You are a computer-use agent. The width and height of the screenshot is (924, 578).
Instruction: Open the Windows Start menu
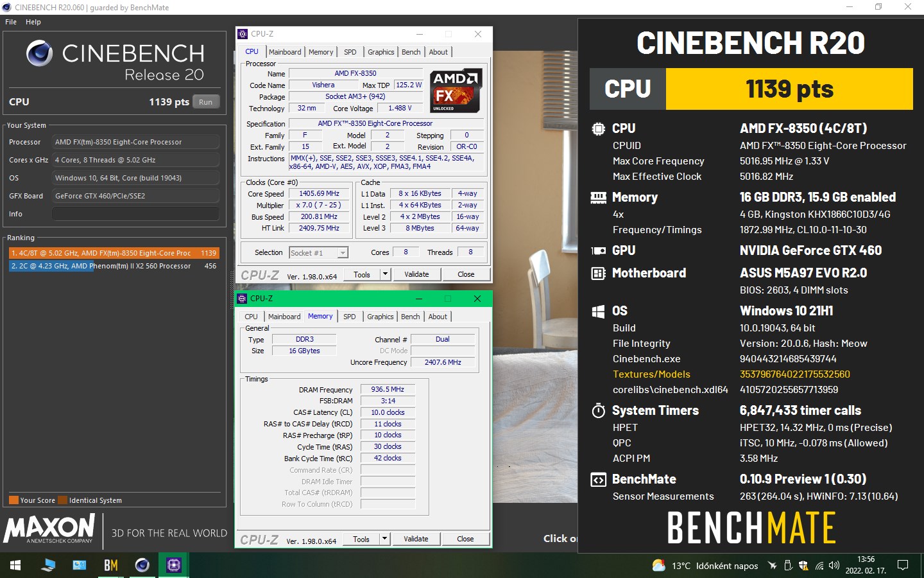click(15, 565)
